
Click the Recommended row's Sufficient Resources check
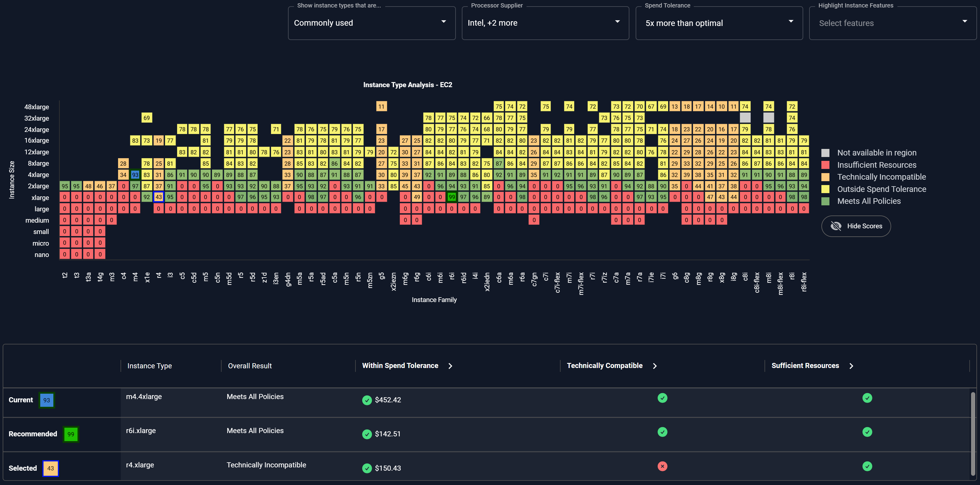867,432
